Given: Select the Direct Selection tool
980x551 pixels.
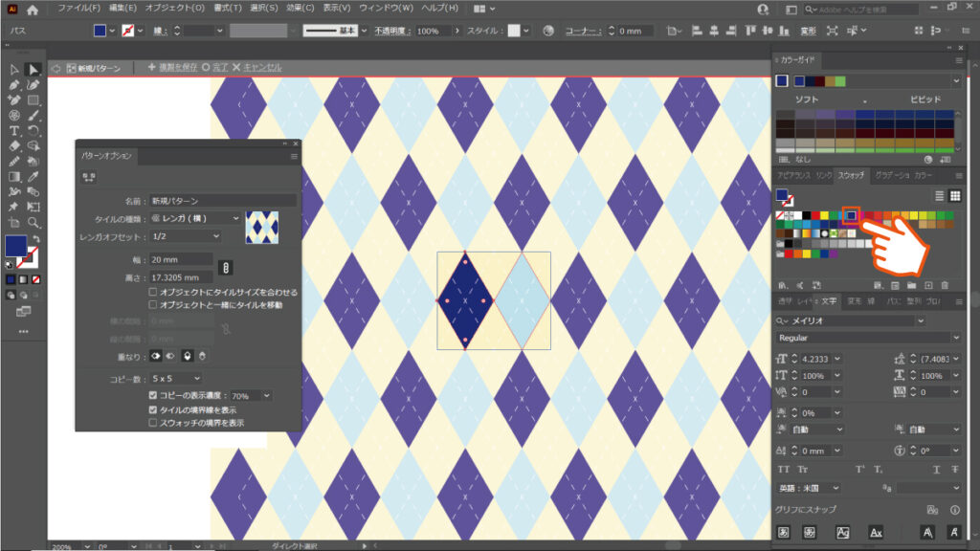Looking at the screenshot, I should 33,69.
